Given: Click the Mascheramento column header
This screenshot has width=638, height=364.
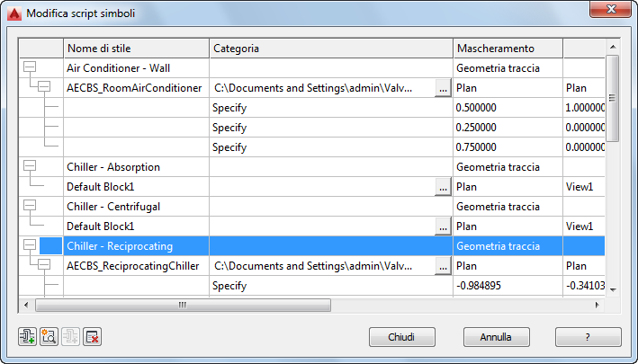Looking at the screenshot, I should tap(508, 48).
